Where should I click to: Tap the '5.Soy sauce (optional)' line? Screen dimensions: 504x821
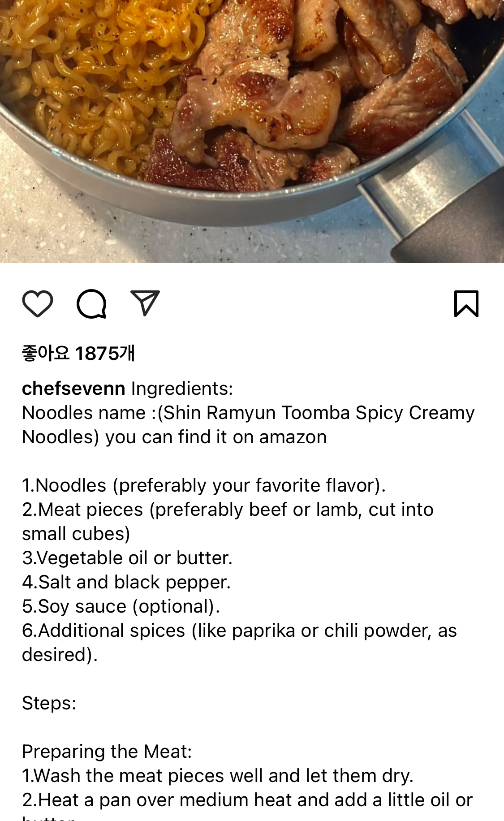pyautogui.click(x=121, y=606)
